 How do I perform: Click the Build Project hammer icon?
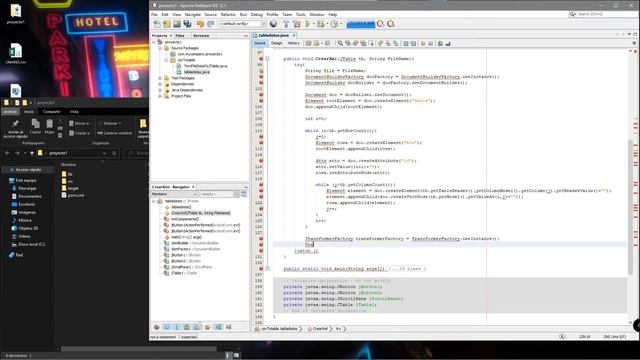(x=286, y=24)
